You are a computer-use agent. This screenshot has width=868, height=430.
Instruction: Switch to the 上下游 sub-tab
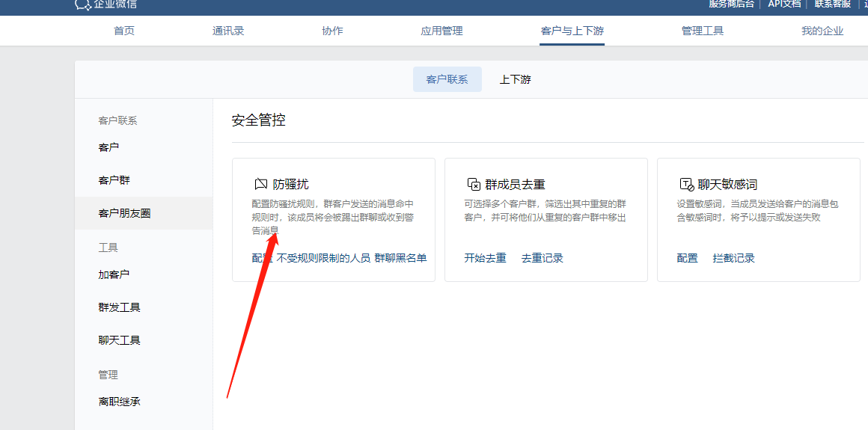516,79
